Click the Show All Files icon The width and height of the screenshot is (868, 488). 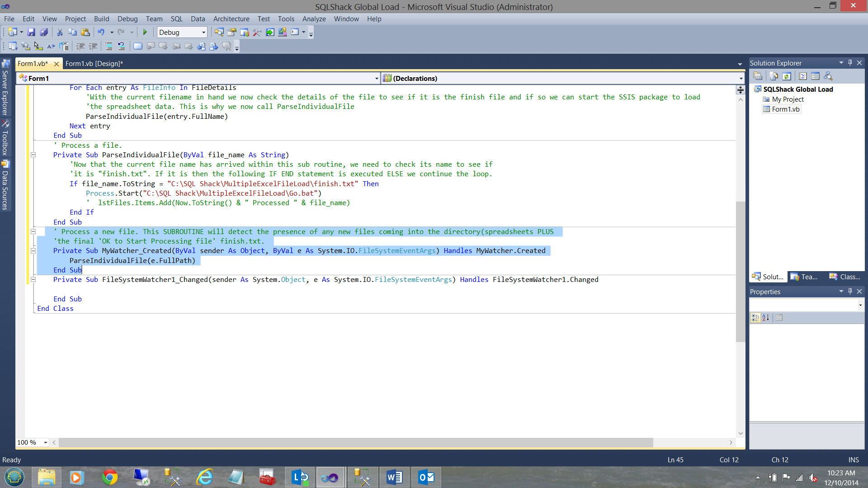pyautogui.click(x=774, y=76)
